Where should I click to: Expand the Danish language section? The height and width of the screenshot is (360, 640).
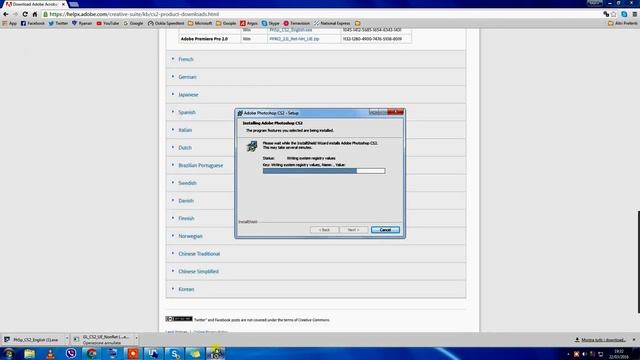(x=201, y=201)
